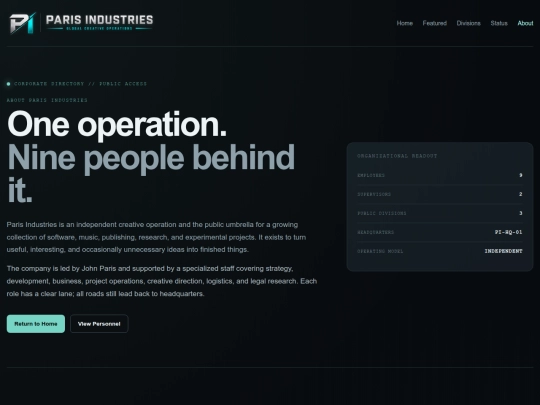Click the Return to Home button
The height and width of the screenshot is (405, 540).
tap(36, 324)
